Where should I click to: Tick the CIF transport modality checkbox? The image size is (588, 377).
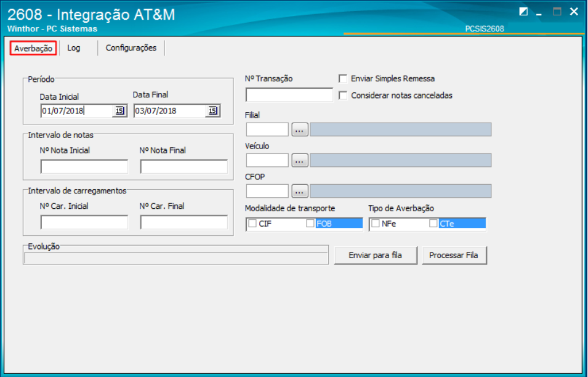click(x=252, y=224)
